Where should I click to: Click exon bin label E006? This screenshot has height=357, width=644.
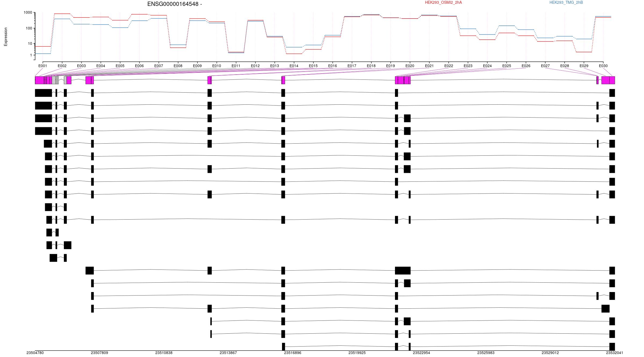click(x=139, y=66)
